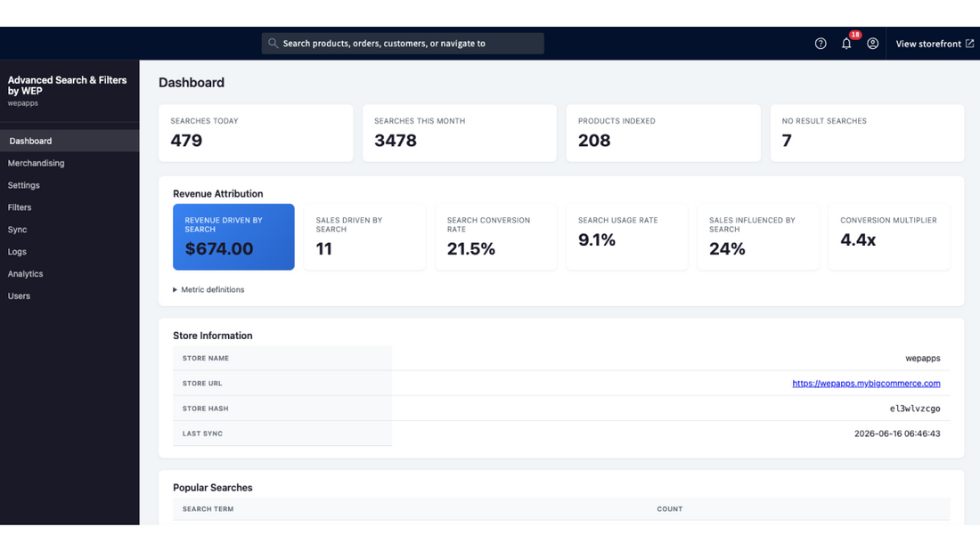The width and height of the screenshot is (980, 551).
Task: Open Merchandising in the sidebar
Action: [x=69, y=163]
